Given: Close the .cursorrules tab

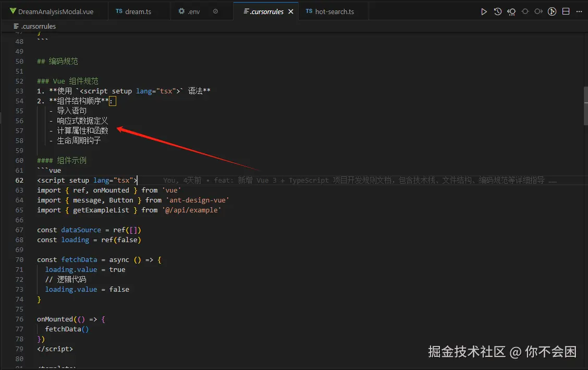Looking at the screenshot, I should (291, 11).
